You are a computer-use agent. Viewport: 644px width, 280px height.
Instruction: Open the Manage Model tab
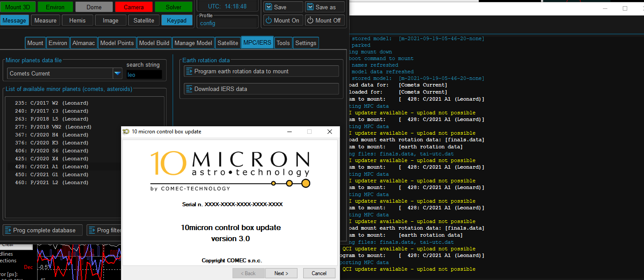click(193, 43)
